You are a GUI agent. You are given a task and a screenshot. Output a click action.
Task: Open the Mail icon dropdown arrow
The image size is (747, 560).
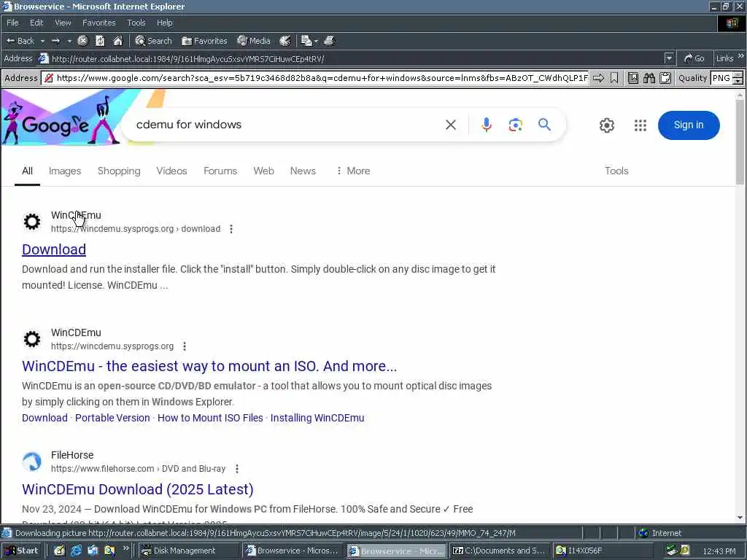click(x=316, y=41)
